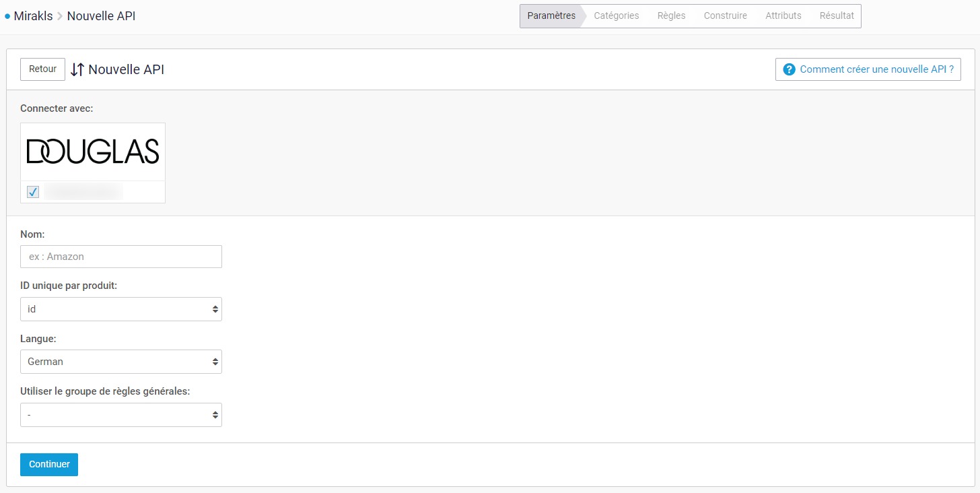Switch to the Règles step
980x493 pixels.
671,16
